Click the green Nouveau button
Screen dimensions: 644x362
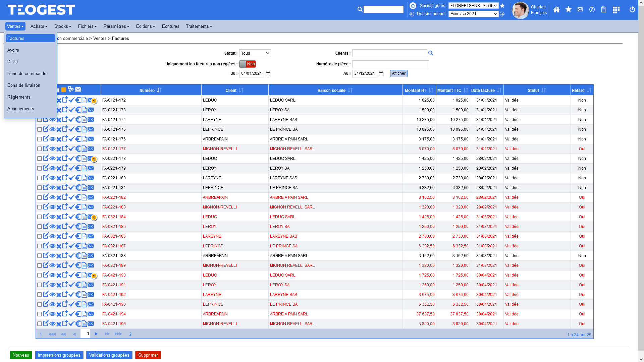(21, 355)
